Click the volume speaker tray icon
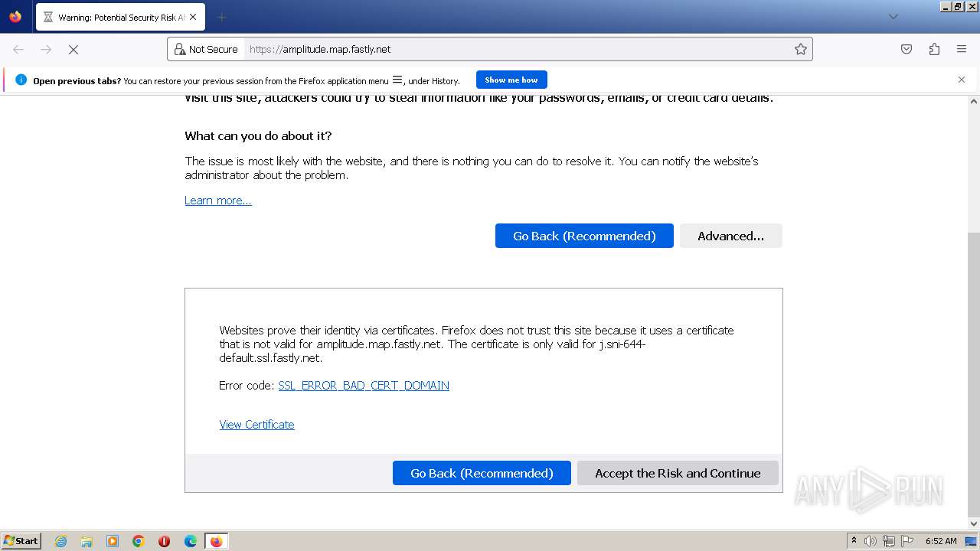Viewport: 980px width, 551px height. pyautogui.click(x=870, y=541)
